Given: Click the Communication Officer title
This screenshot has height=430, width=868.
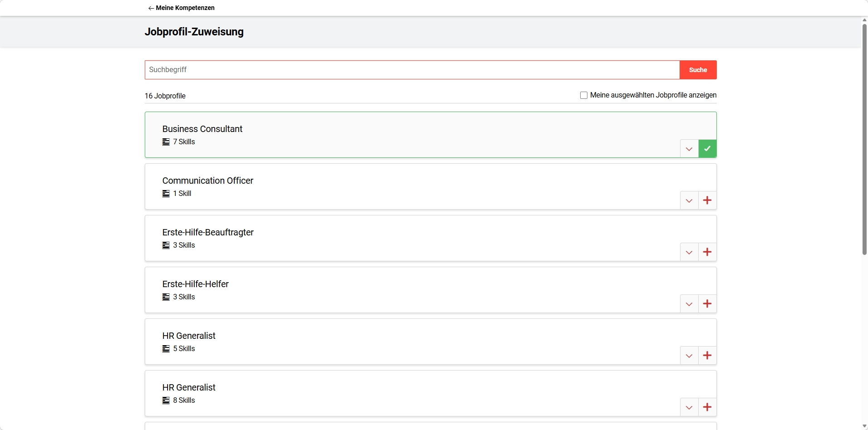Looking at the screenshot, I should tap(208, 181).
